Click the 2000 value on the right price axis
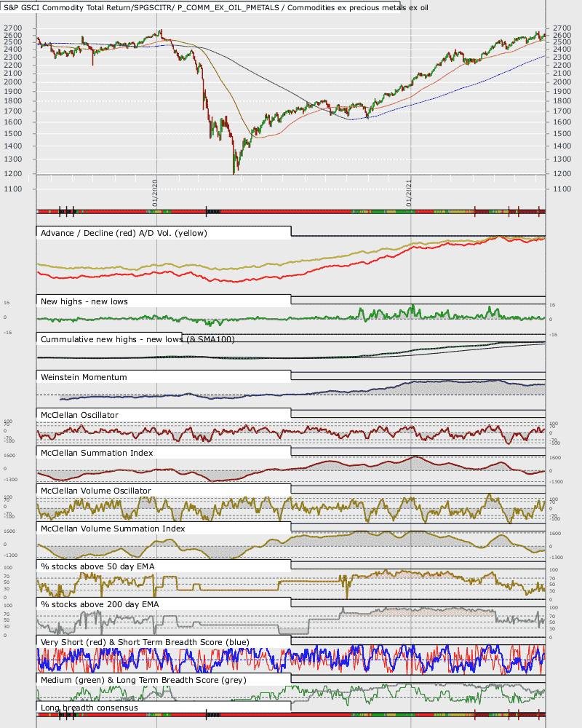582x728 pixels. click(562, 82)
